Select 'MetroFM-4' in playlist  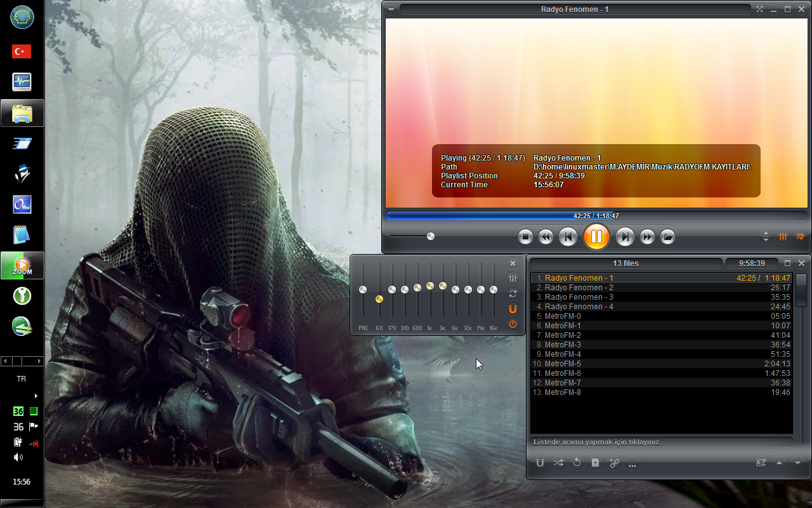[661, 354]
